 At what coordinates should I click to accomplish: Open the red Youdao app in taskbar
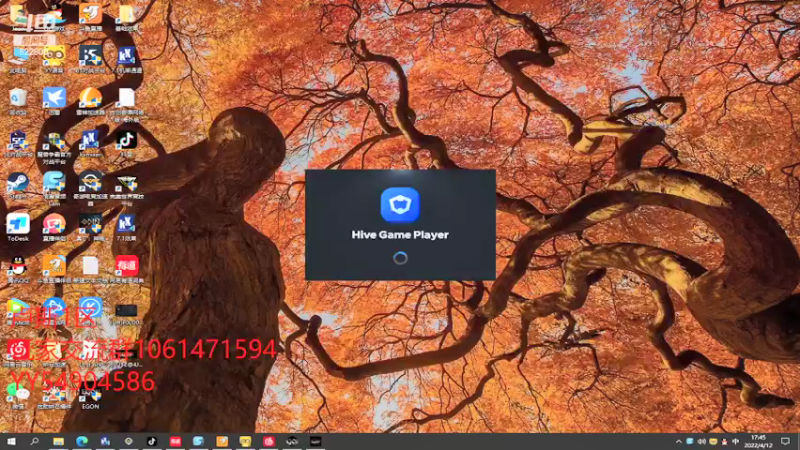(x=175, y=441)
